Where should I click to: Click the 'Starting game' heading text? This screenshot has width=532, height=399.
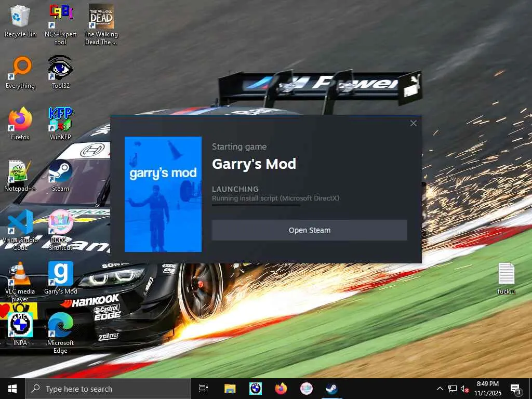pos(239,147)
